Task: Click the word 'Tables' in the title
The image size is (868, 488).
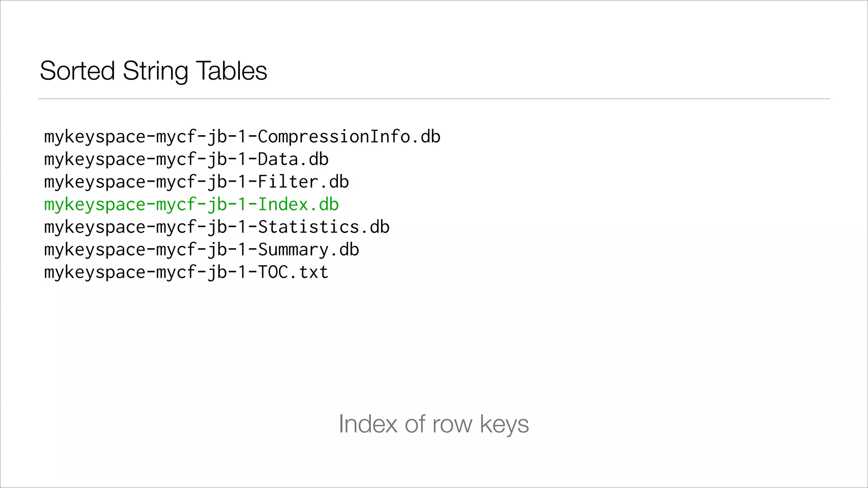Action: click(x=231, y=71)
